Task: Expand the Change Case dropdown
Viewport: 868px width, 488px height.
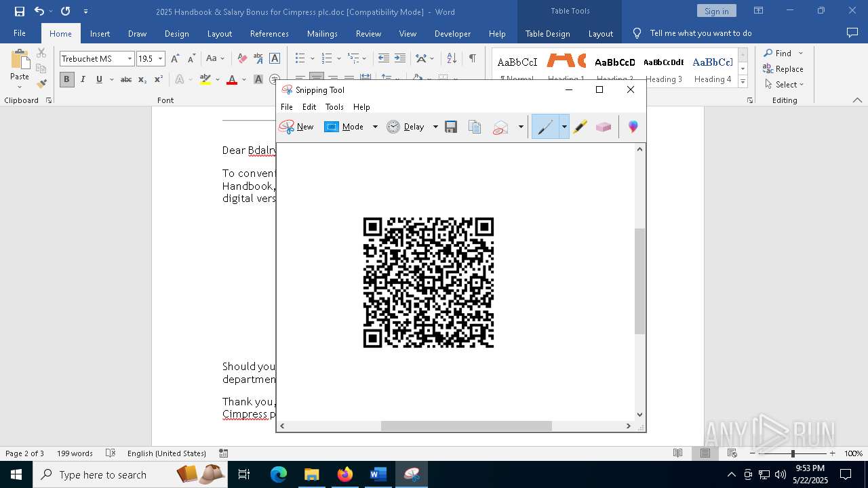Action: [x=224, y=59]
